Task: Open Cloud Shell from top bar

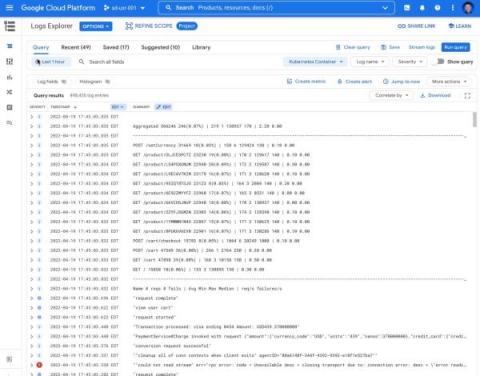Action: click(407, 8)
